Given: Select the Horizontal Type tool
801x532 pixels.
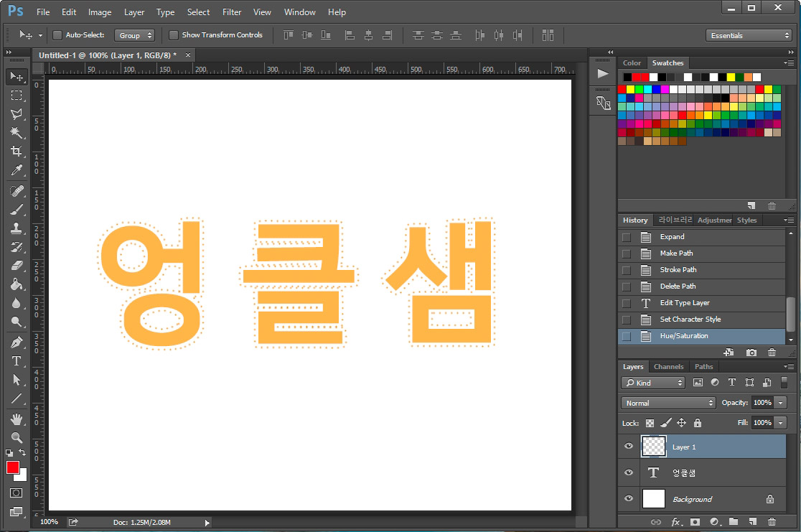Looking at the screenshot, I should click(16, 361).
